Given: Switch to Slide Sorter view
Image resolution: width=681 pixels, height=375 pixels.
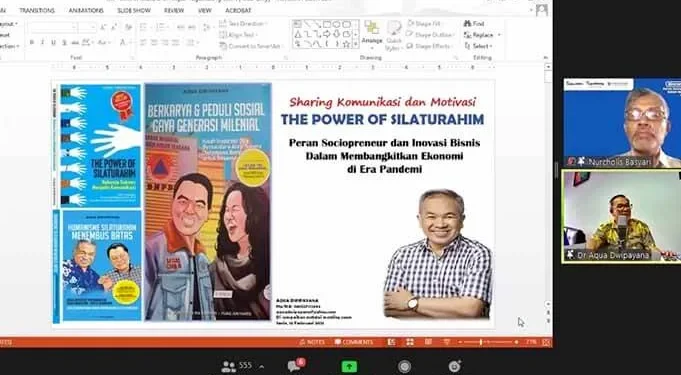Looking at the screenshot, I should pos(410,342).
